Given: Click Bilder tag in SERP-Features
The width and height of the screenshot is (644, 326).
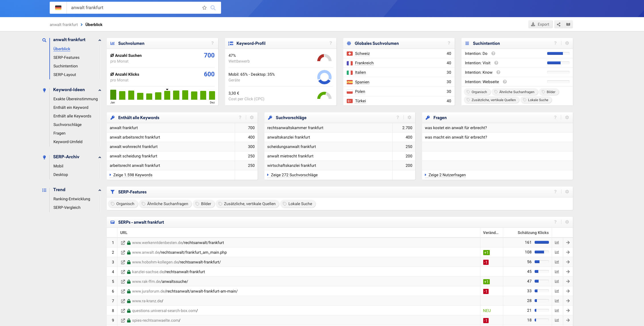Looking at the screenshot, I should point(204,204).
